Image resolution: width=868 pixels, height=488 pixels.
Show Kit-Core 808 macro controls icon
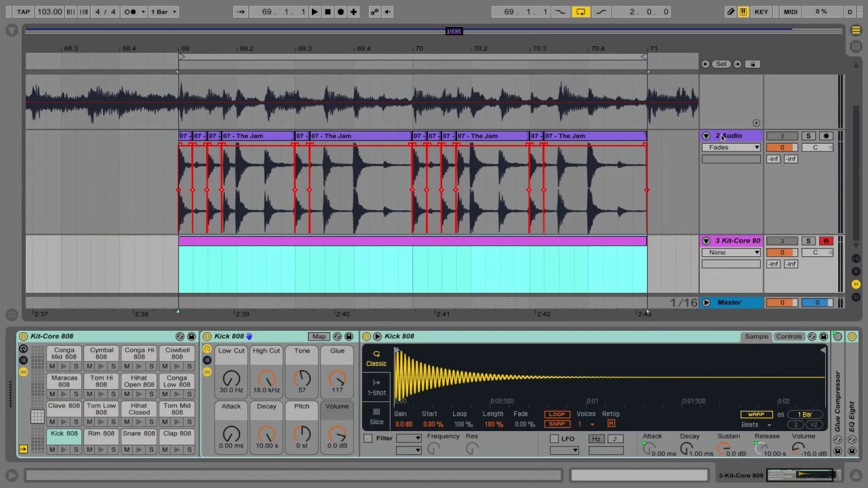[23, 349]
